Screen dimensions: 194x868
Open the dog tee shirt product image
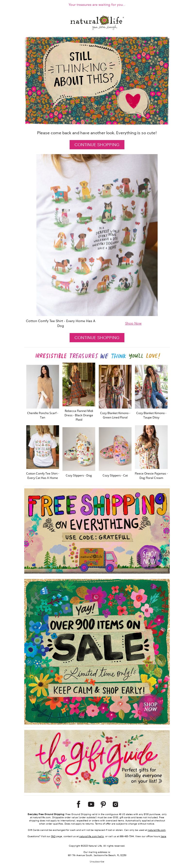click(97, 235)
